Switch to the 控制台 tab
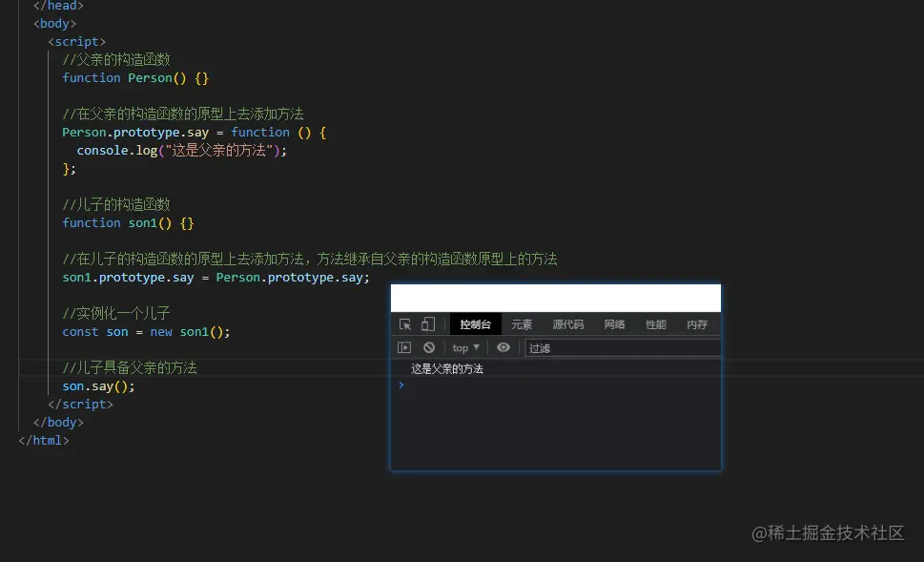Image resolution: width=924 pixels, height=562 pixels. 476,324
